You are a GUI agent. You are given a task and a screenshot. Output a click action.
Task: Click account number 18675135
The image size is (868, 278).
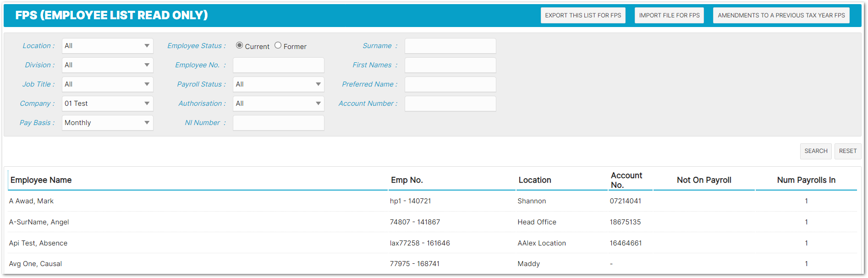coord(625,222)
